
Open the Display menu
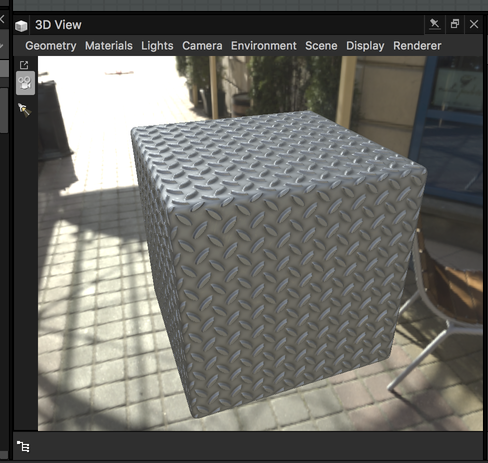coord(365,46)
